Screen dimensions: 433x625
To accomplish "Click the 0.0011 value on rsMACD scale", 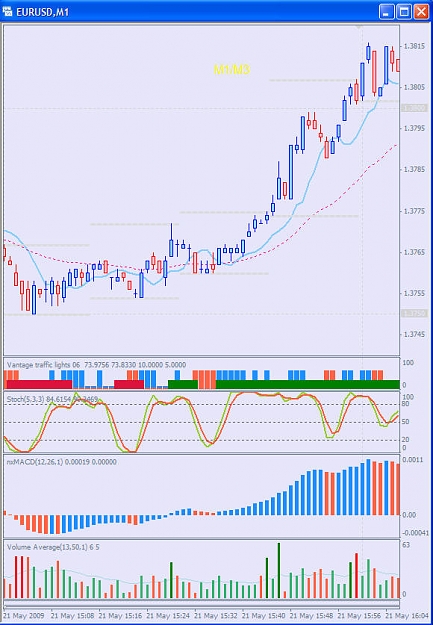I will [411, 460].
